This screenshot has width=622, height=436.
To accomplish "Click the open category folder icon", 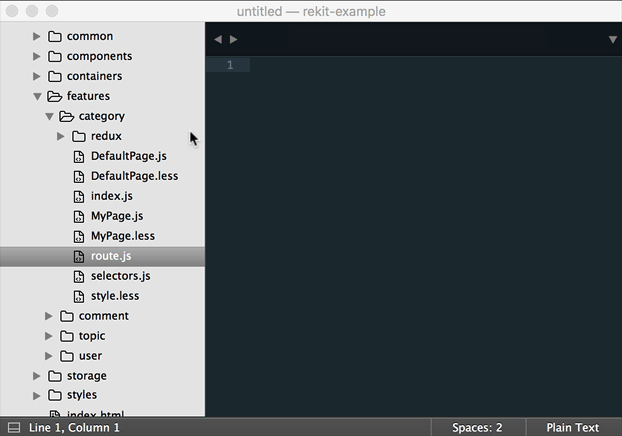I will tap(67, 116).
